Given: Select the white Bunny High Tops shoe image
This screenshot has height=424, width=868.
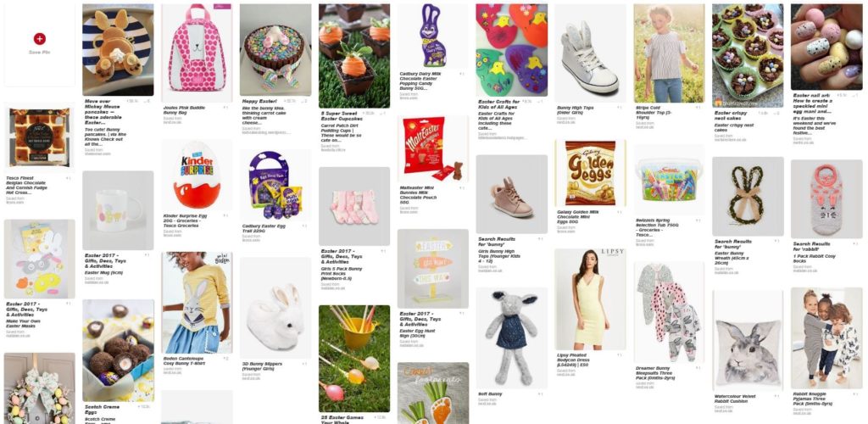Looking at the screenshot, I should (x=590, y=53).
